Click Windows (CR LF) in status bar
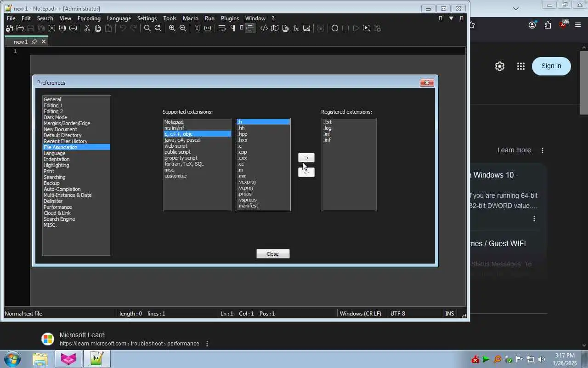The image size is (588, 368). click(x=361, y=314)
